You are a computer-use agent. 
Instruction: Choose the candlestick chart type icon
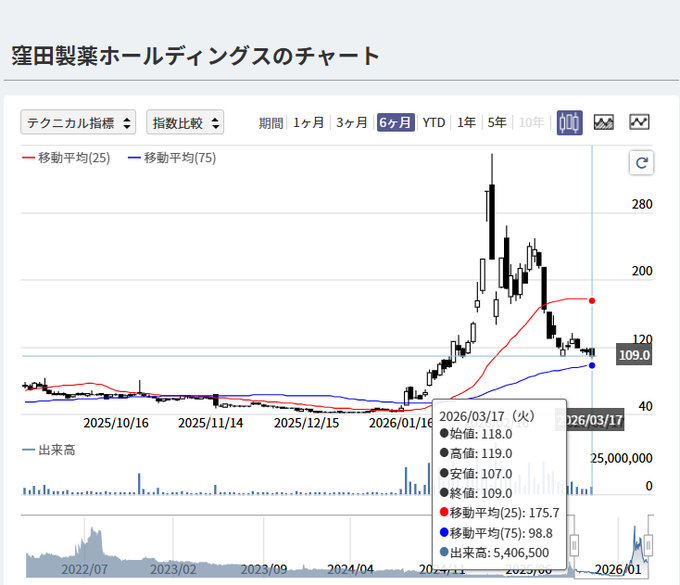pos(569,123)
